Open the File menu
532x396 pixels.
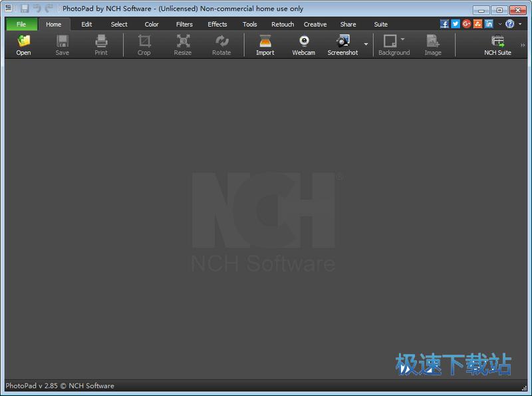[x=21, y=25]
